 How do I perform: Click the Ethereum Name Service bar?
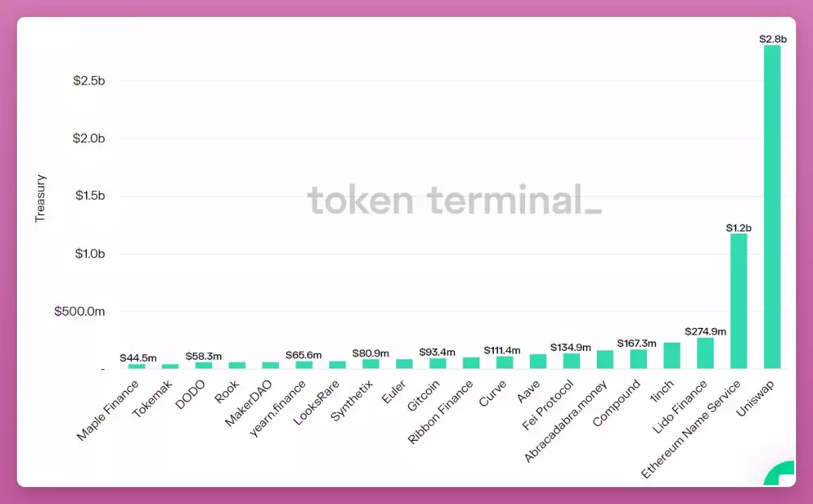pos(738,301)
